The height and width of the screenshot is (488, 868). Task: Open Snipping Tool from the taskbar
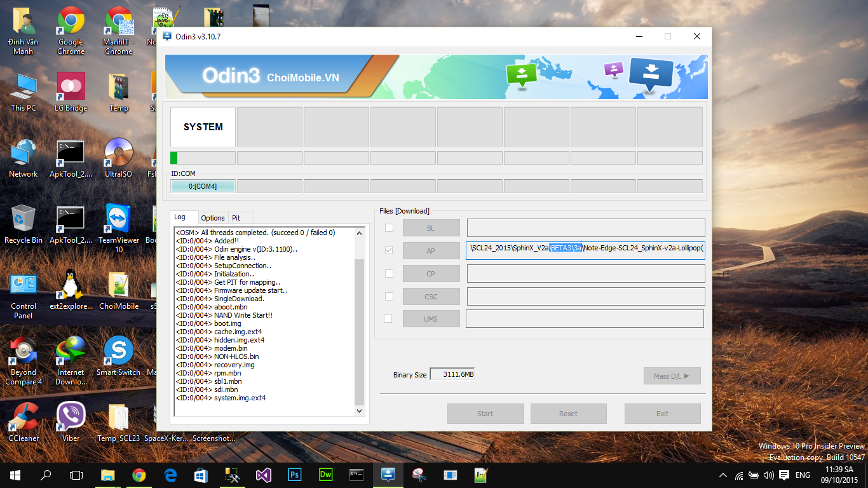[x=419, y=475]
